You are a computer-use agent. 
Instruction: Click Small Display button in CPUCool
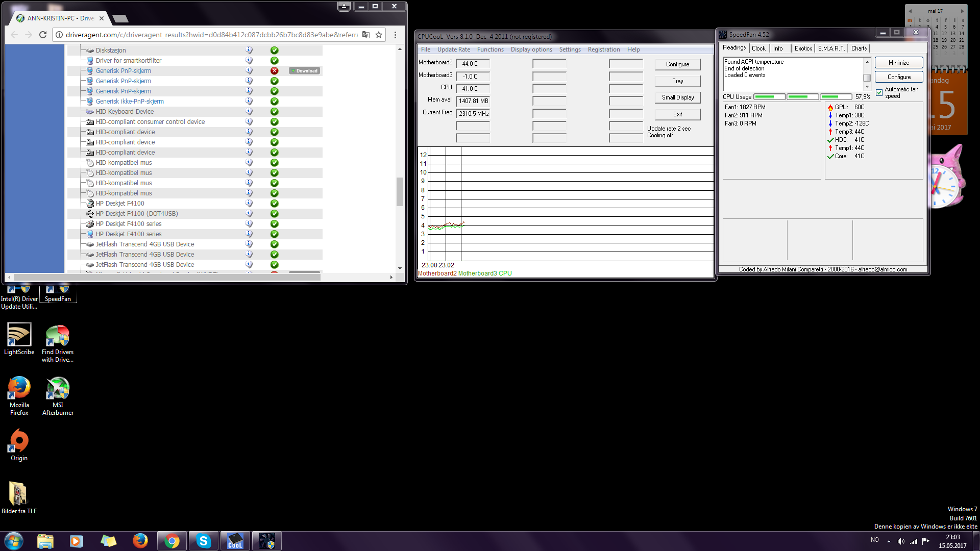tap(677, 97)
